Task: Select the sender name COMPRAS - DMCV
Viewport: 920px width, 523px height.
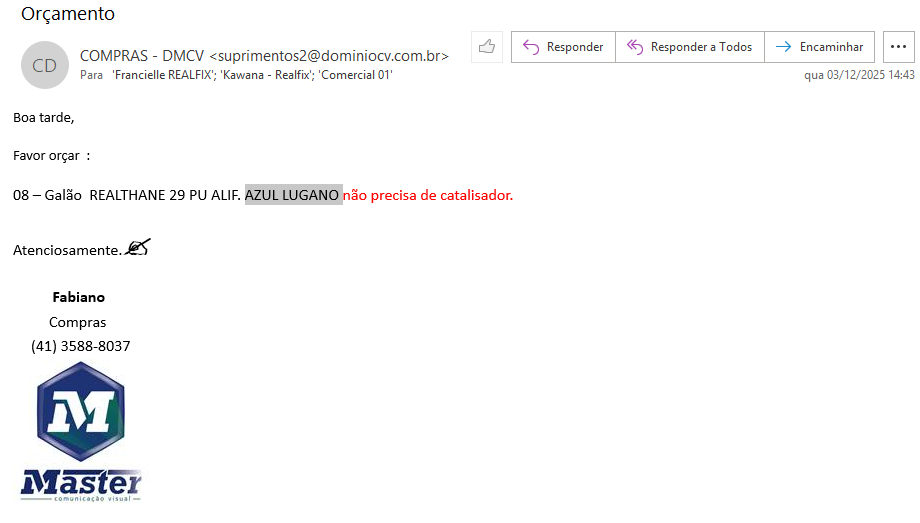Action: tap(142, 56)
